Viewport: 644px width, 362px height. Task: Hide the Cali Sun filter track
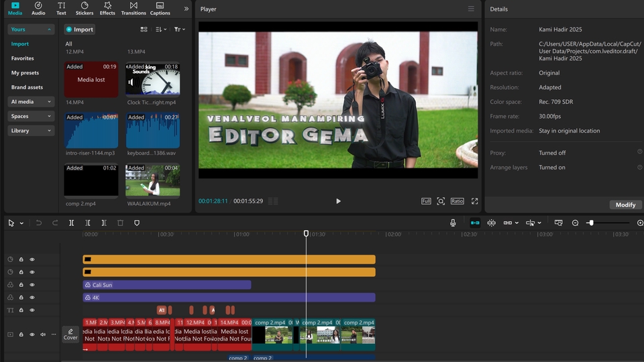click(32, 285)
